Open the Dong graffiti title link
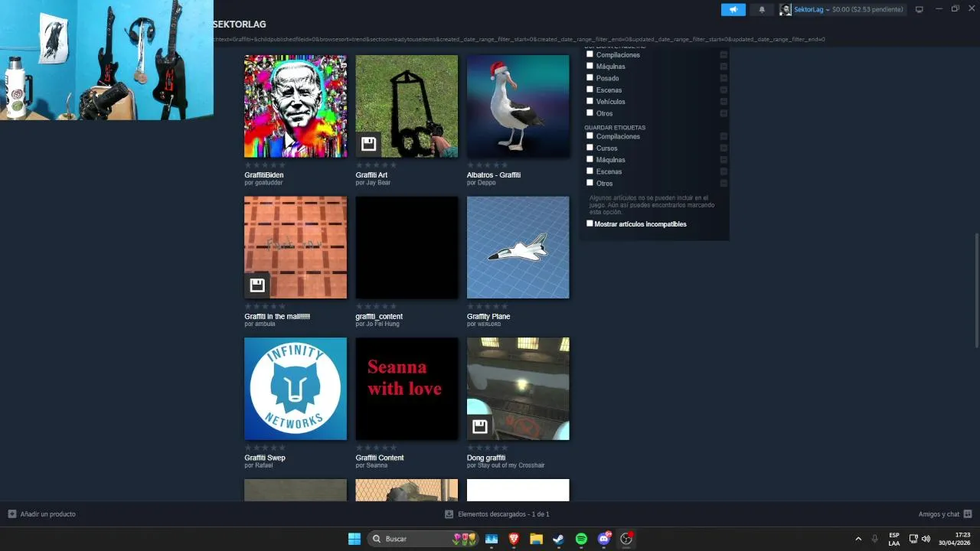This screenshot has height=551, width=980. (486, 458)
